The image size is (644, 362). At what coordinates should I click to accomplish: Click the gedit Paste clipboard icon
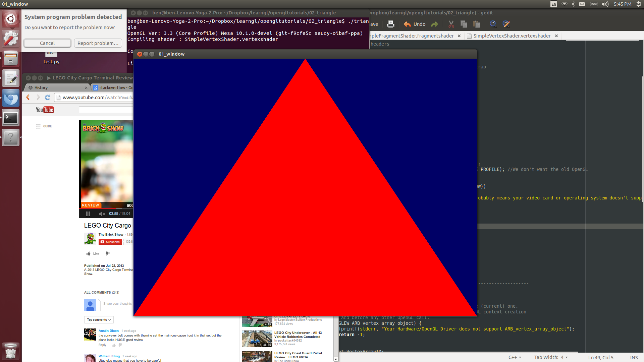(x=477, y=24)
